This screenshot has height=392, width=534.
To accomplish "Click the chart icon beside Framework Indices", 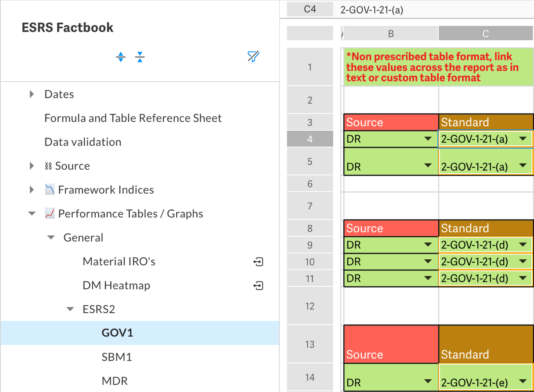I will pos(50,189).
